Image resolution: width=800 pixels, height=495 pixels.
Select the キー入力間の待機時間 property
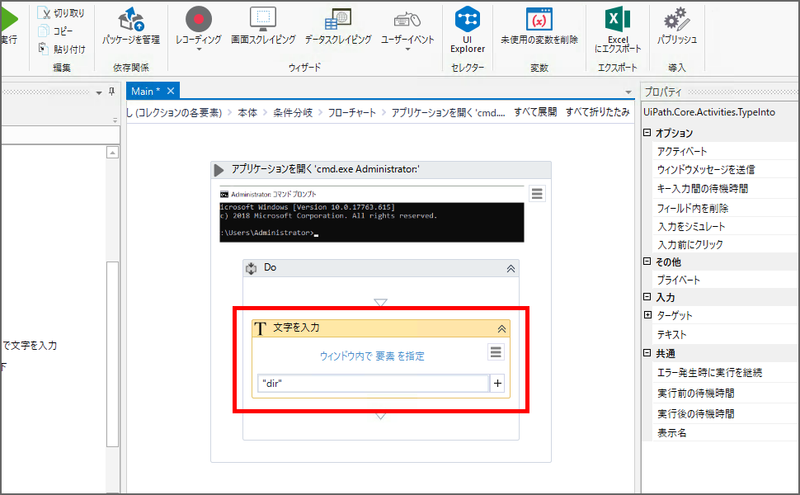tap(726, 189)
